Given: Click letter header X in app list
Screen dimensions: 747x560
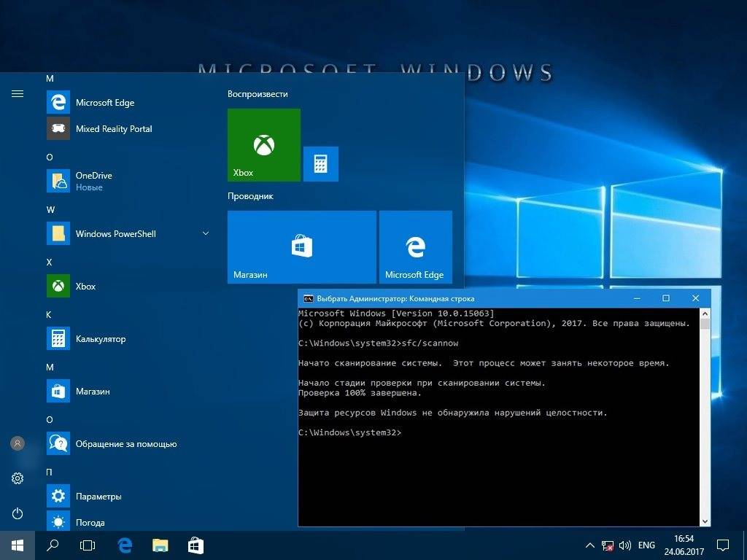Looking at the screenshot, I should pyautogui.click(x=49, y=262).
